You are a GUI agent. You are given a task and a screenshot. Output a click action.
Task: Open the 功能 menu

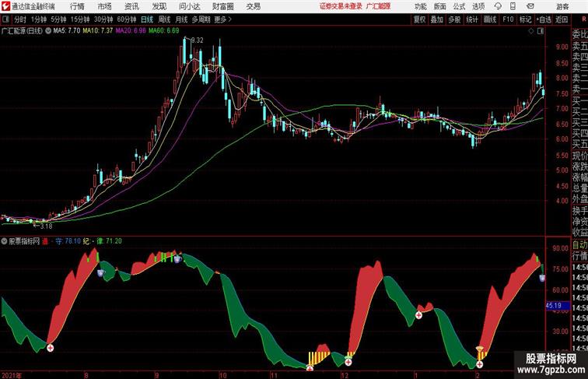(x=420, y=6)
